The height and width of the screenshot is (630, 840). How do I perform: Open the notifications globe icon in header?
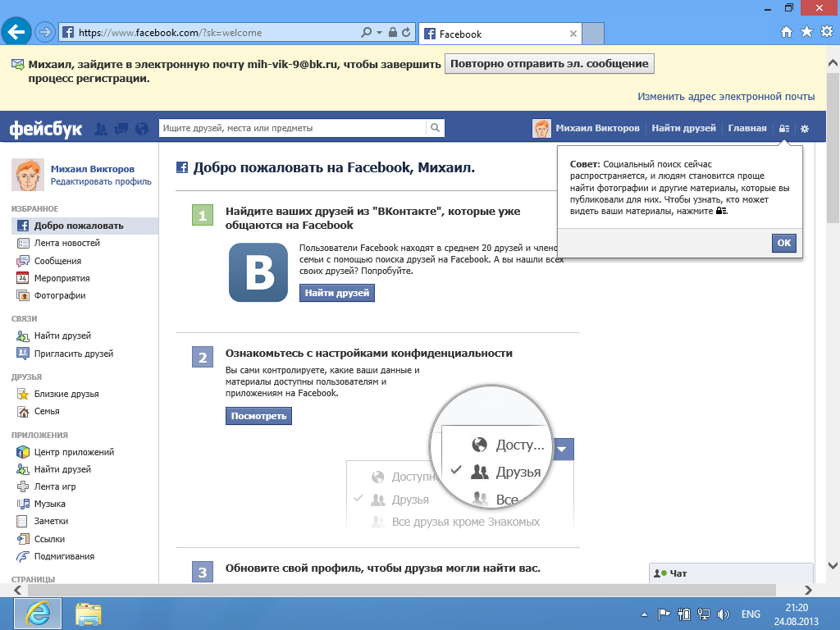[x=142, y=129]
